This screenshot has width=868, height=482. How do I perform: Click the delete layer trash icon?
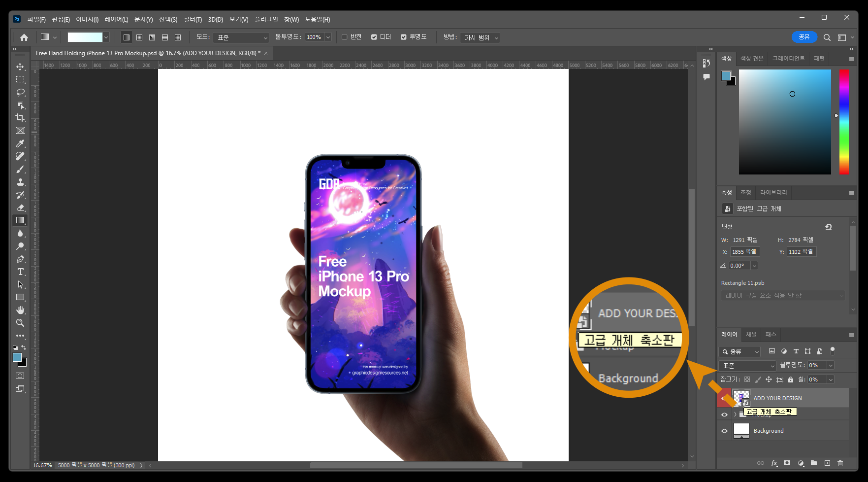840,463
